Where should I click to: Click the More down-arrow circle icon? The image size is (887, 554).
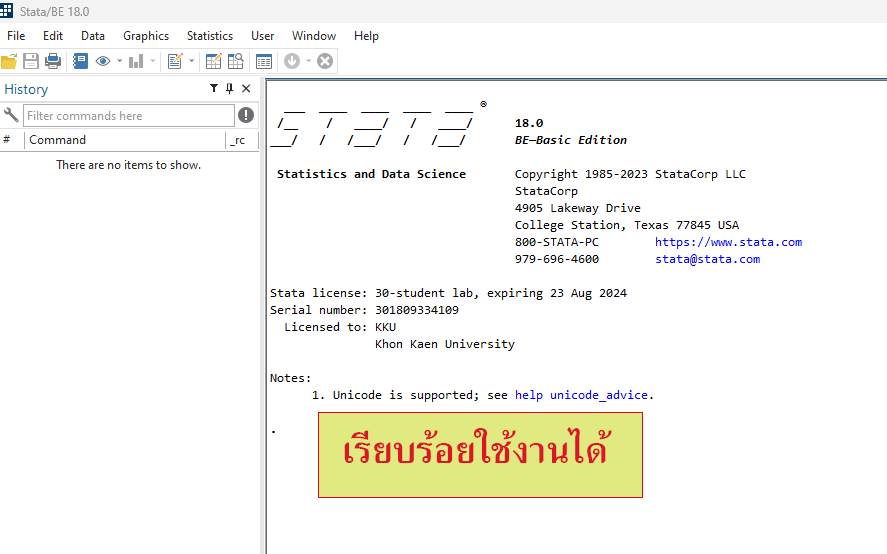pos(292,61)
